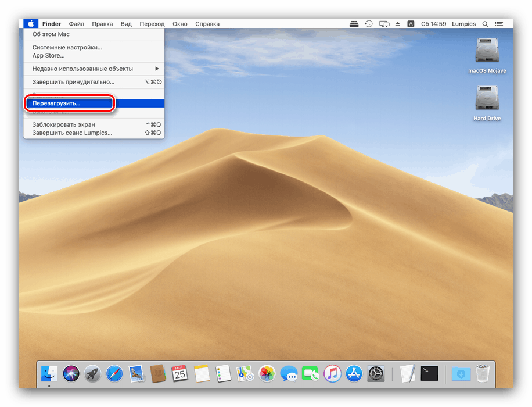This screenshot has height=407, width=532.
Task: Open the Файл menu
Action: (76, 24)
